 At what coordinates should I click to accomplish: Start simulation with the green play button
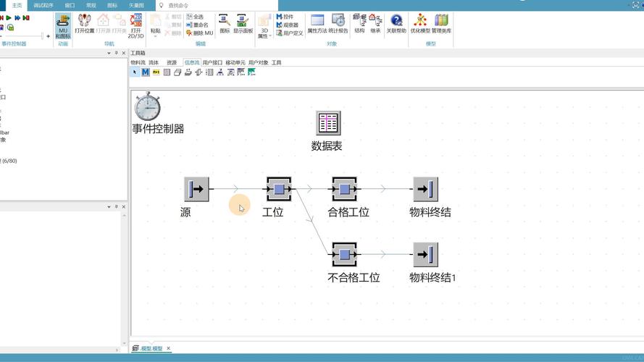click(x=9, y=17)
